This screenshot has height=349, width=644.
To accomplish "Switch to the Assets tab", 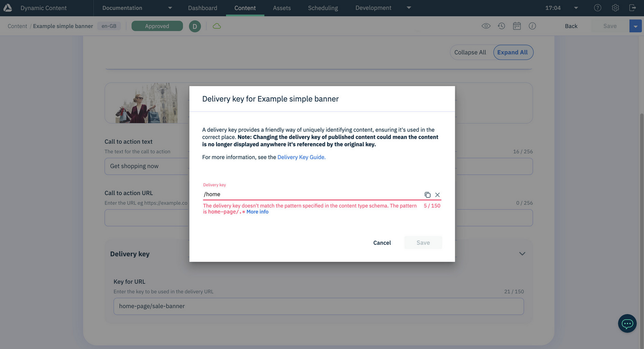I will pos(282,8).
